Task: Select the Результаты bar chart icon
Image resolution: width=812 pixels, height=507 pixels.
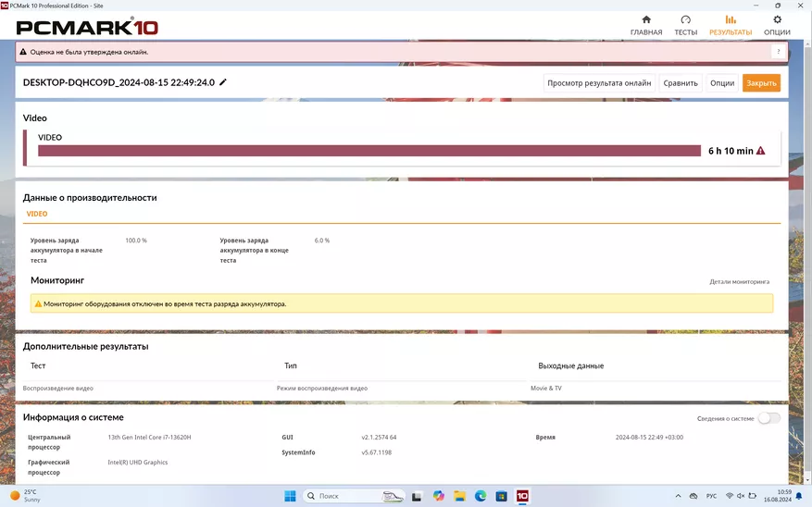Action: [x=731, y=19]
